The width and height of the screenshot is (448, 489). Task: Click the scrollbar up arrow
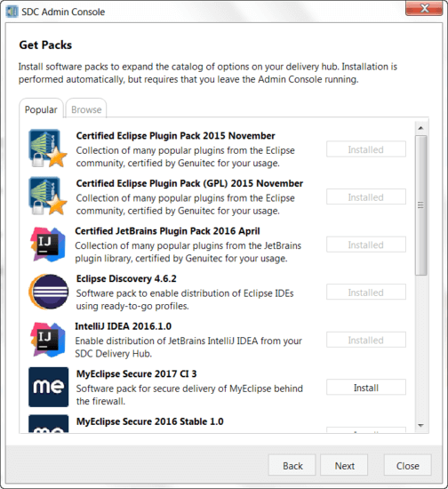coord(420,128)
